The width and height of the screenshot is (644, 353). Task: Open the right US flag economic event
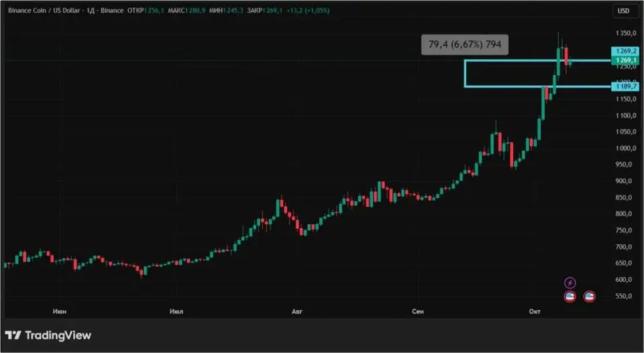(590, 296)
